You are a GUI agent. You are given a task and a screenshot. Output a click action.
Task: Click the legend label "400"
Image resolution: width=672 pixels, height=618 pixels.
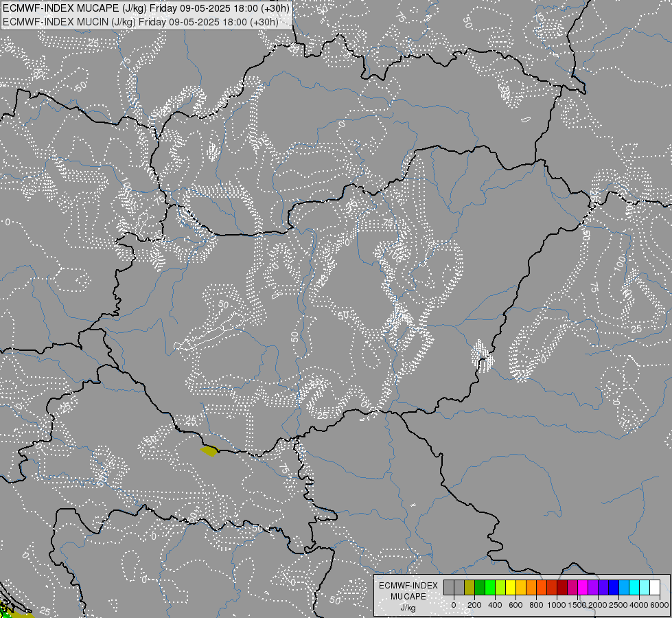[x=495, y=605]
